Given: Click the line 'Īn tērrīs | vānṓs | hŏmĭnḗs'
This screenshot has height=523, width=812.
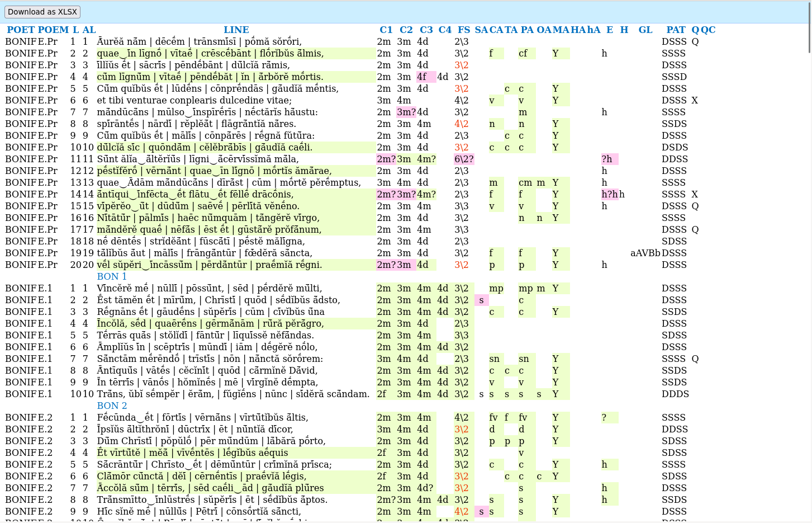Looking at the screenshot, I should tap(236, 382).
